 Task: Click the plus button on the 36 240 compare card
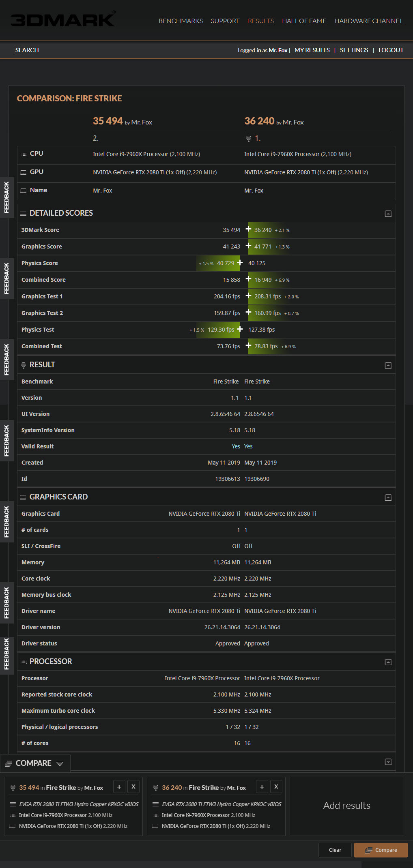[262, 787]
